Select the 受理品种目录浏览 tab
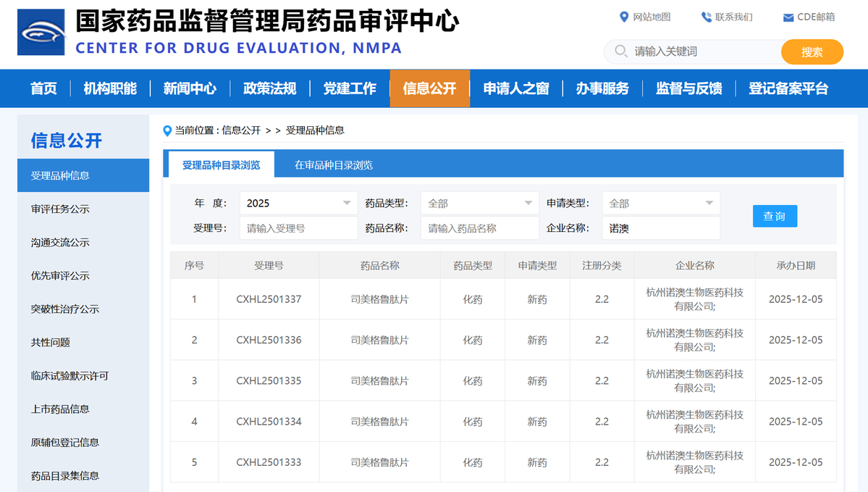 (221, 164)
